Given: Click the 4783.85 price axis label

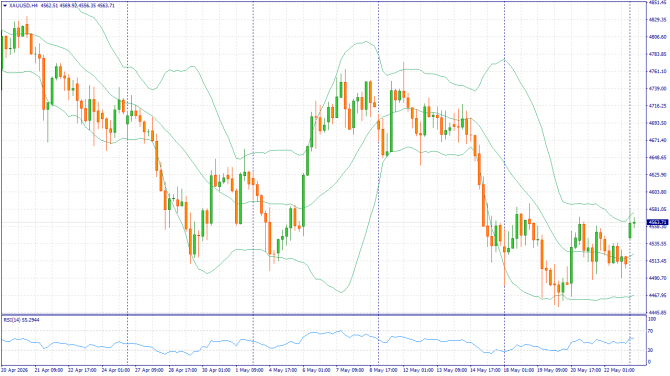Looking at the screenshot, I should point(657,54).
